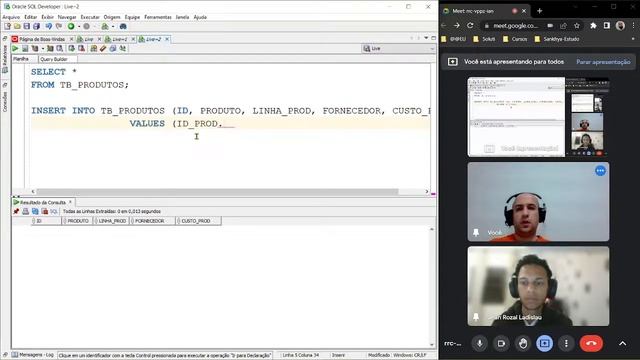Open the SQL Worksheet connection icon in toolbar

tap(105, 27)
